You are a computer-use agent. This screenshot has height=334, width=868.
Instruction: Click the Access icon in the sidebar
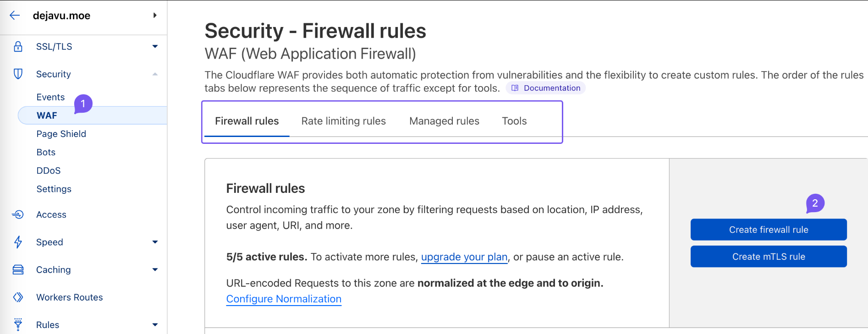18,214
